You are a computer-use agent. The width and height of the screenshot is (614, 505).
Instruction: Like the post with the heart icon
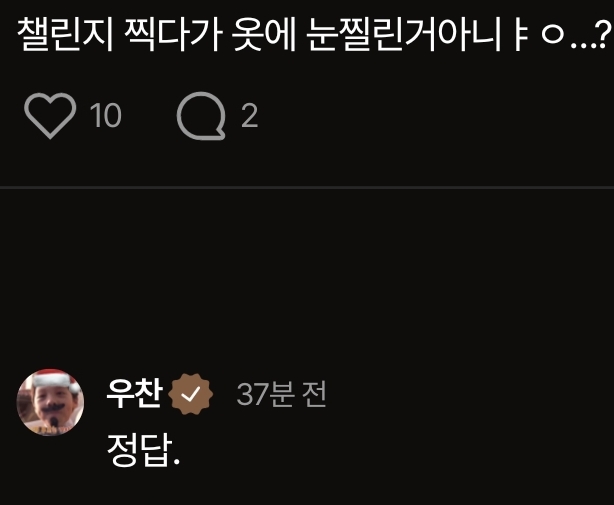click(x=50, y=115)
